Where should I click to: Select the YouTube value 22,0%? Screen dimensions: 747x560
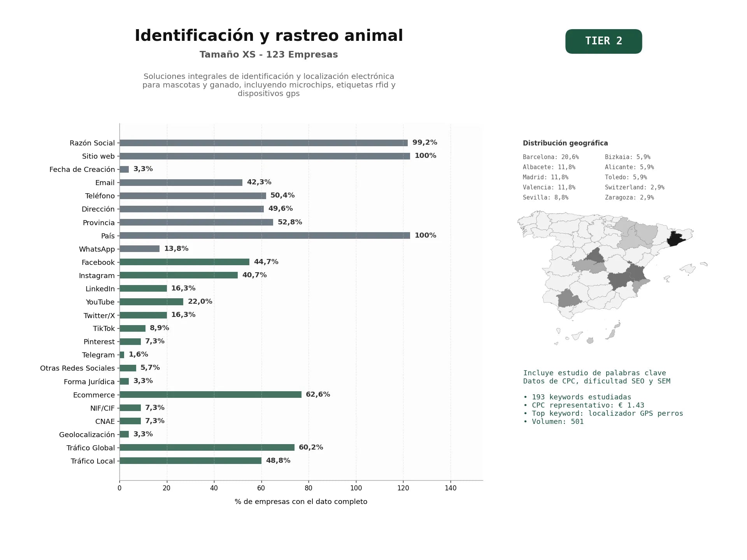pyautogui.click(x=200, y=301)
